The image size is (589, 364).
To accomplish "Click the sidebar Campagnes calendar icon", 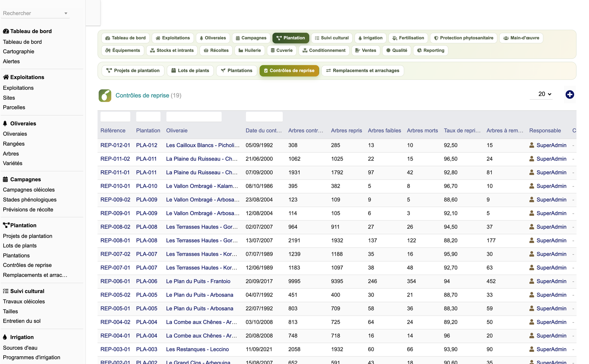I will click(5, 180).
